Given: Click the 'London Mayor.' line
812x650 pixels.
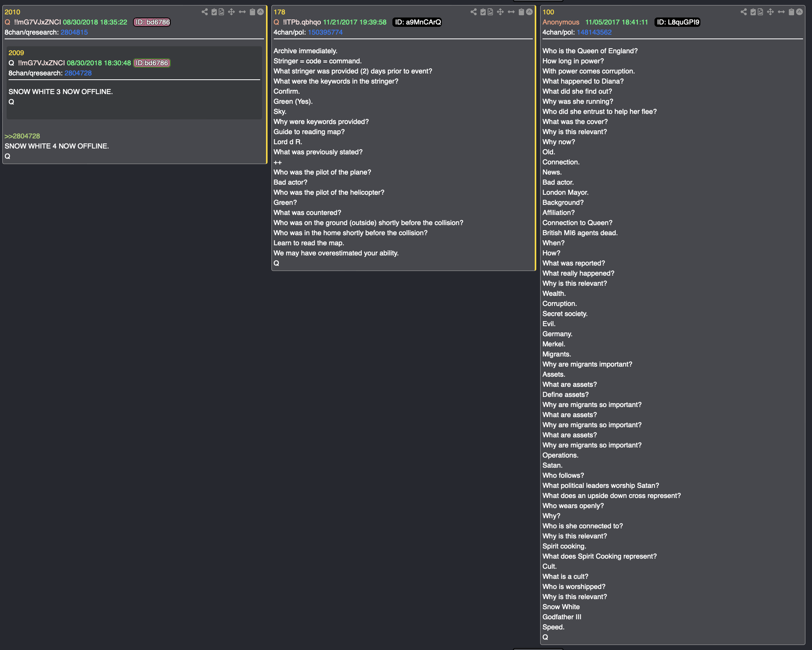Looking at the screenshot, I should (565, 192).
